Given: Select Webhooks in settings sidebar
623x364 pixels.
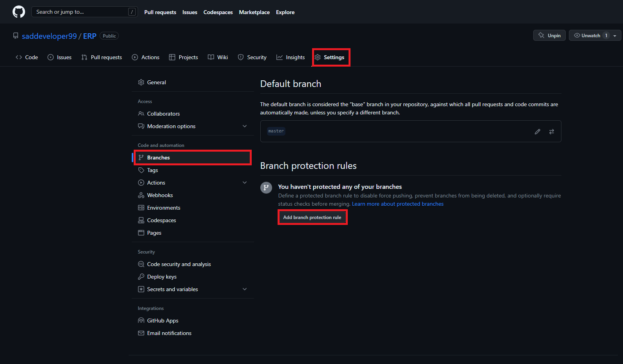Looking at the screenshot, I should pyautogui.click(x=193, y=195).
